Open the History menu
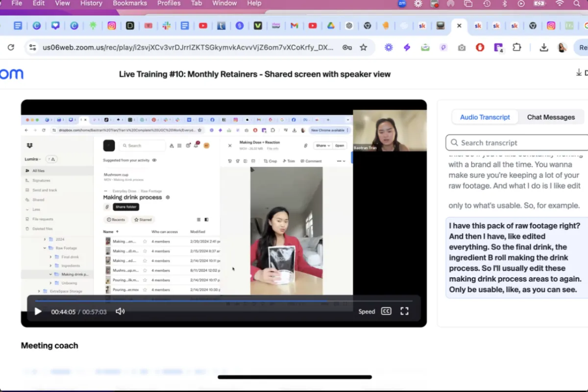 coord(91,3)
